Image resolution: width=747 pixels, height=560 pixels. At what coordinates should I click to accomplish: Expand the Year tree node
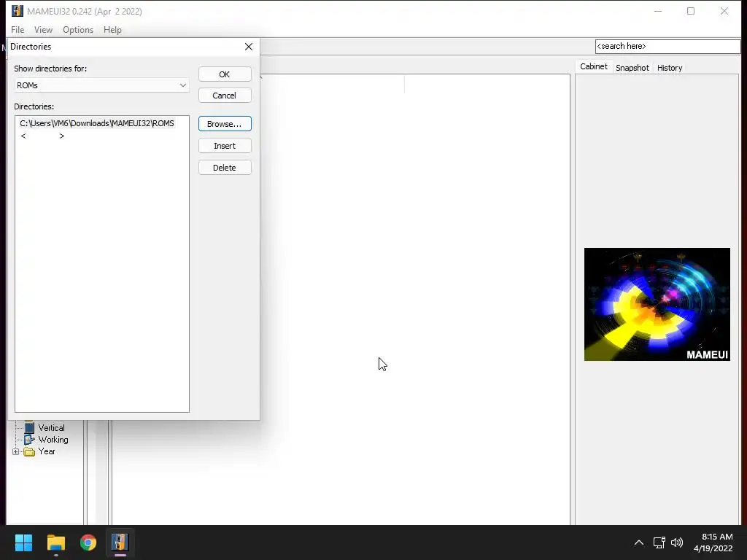16,451
